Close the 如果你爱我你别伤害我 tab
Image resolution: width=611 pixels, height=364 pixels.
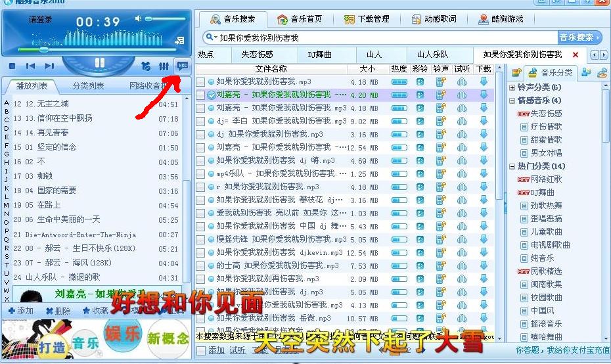pos(575,55)
